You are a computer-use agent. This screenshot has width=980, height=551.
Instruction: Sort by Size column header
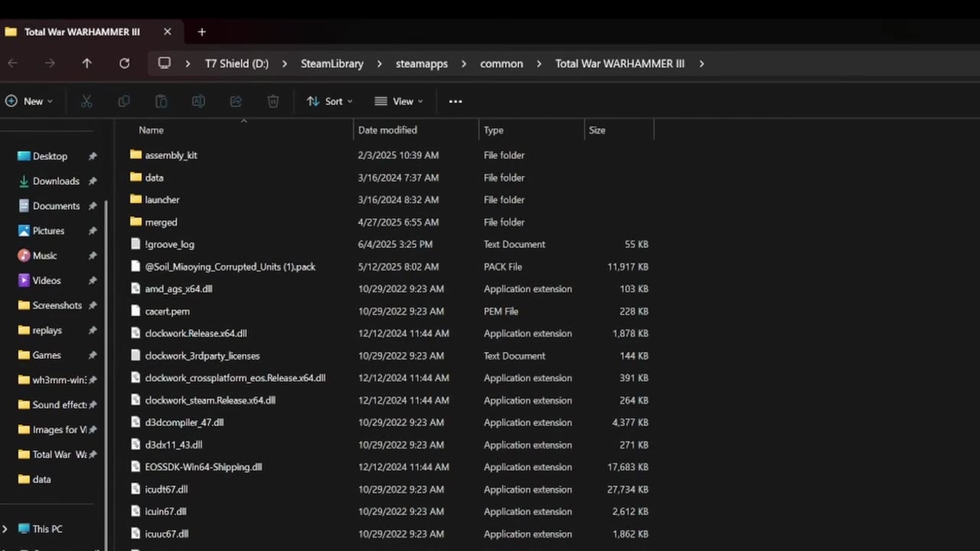pyautogui.click(x=597, y=130)
